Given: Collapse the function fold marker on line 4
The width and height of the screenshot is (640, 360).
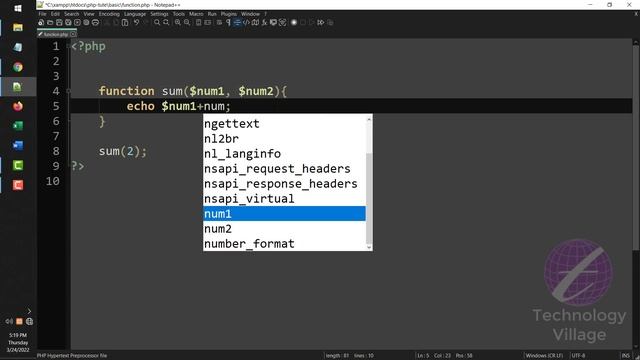Looking at the screenshot, I should [68, 91].
